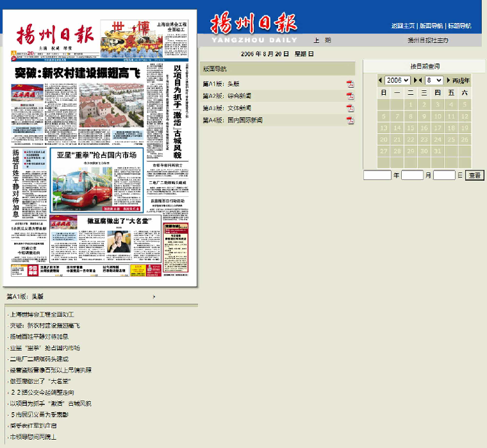Open article 经营盗版音像百张以上吊销执照
Viewport: 487px width, 448px height.
point(51,370)
